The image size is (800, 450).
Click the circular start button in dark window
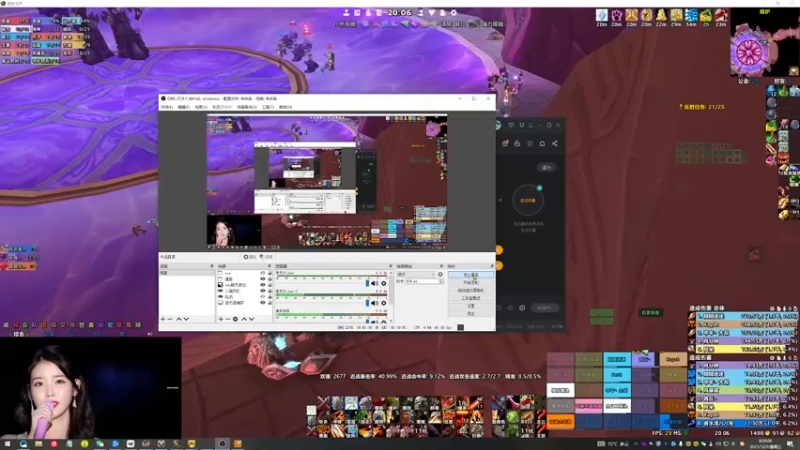[x=528, y=201]
